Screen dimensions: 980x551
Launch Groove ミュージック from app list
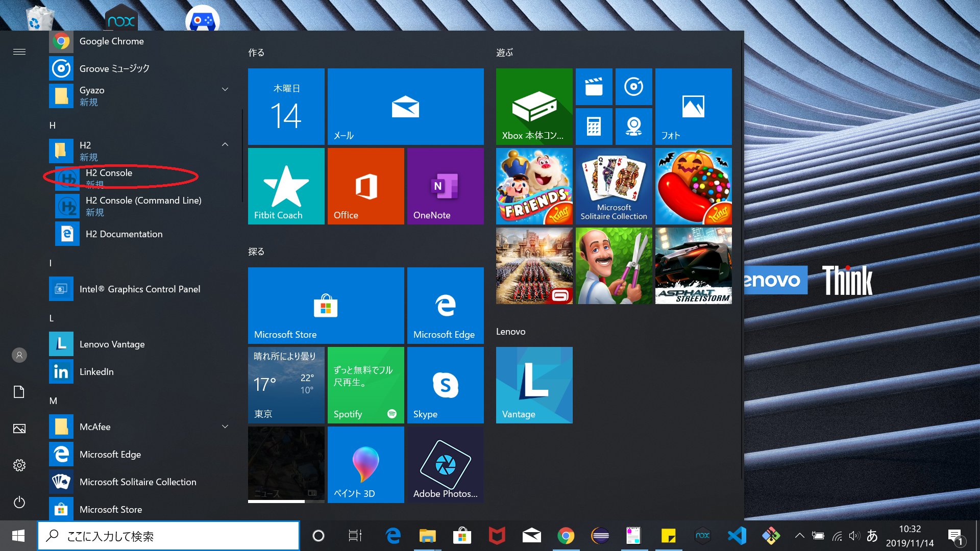pyautogui.click(x=138, y=68)
